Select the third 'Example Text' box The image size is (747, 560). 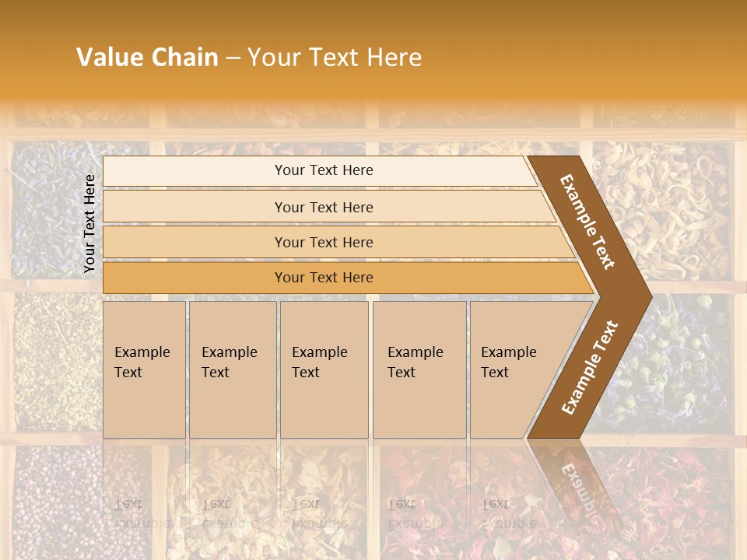click(323, 369)
